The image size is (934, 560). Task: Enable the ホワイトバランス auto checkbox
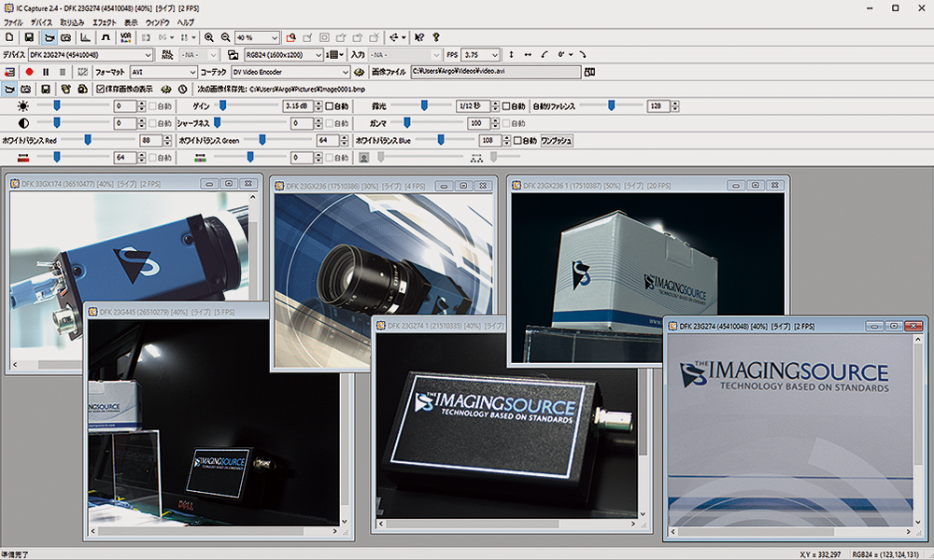click(x=517, y=141)
